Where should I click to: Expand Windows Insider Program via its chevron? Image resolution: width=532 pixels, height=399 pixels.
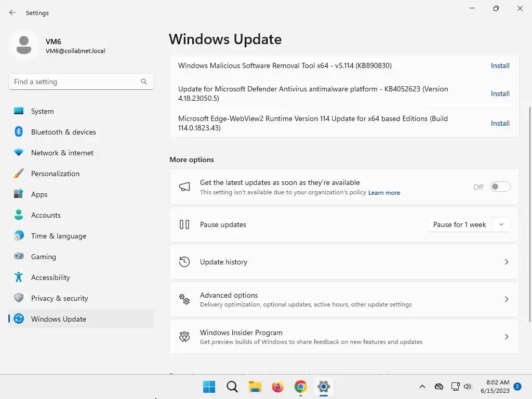(507, 336)
